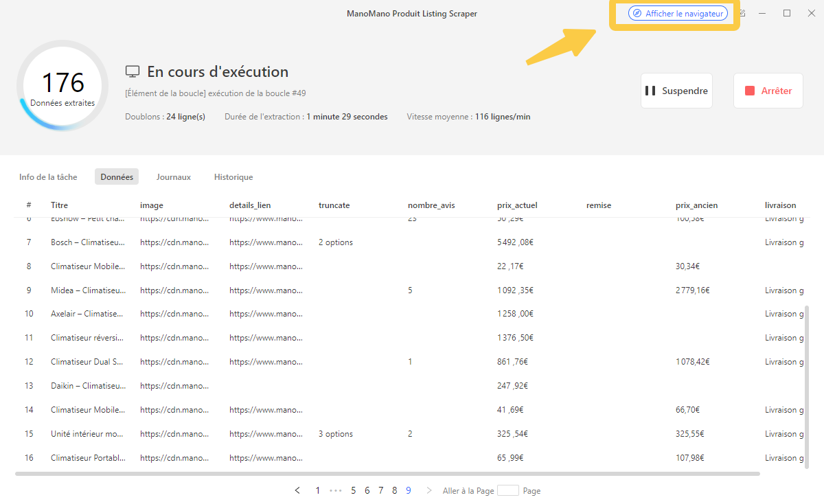The width and height of the screenshot is (824, 504).
Task: Click the old price 107,98€
Action: (x=690, y=458)
